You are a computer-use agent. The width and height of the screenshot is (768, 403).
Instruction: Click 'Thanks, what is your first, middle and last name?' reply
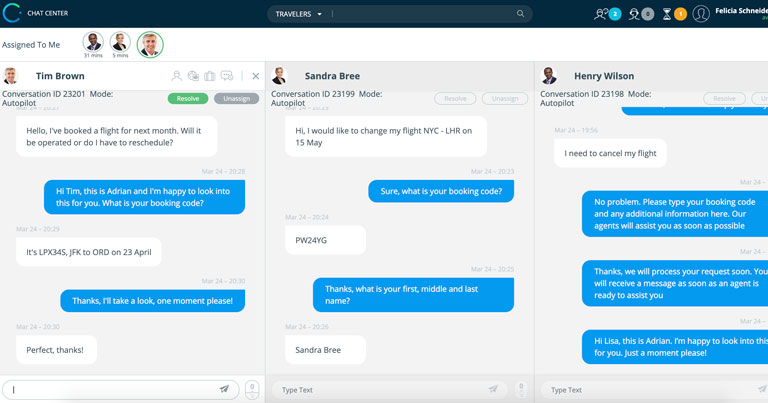click(413, 295)
